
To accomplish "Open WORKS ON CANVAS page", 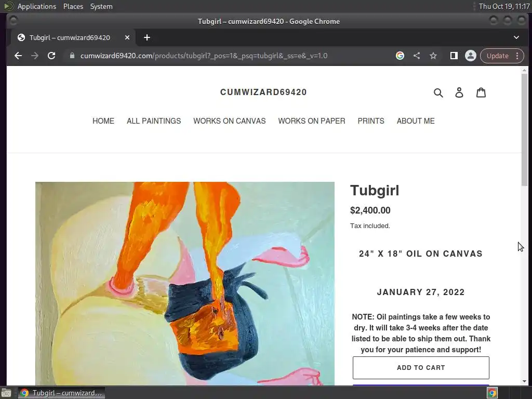I will point(229,121).
